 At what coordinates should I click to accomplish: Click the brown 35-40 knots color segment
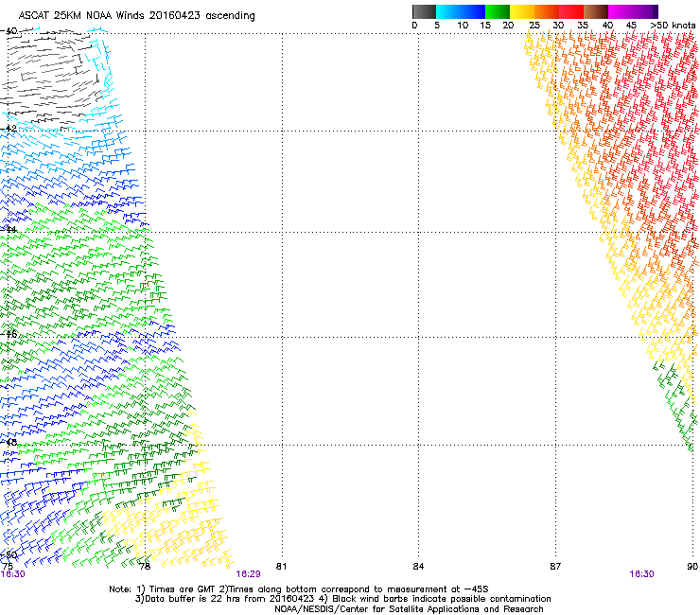[596, 11]
